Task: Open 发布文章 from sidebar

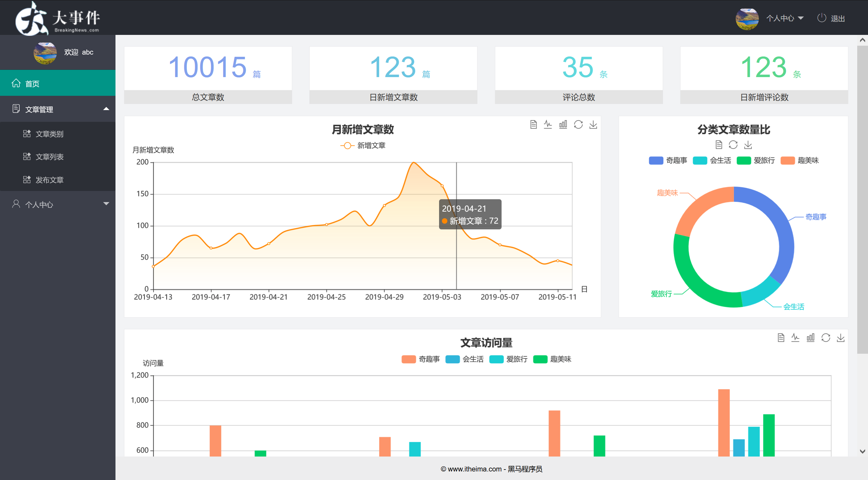Action: (x=49, y=180)
